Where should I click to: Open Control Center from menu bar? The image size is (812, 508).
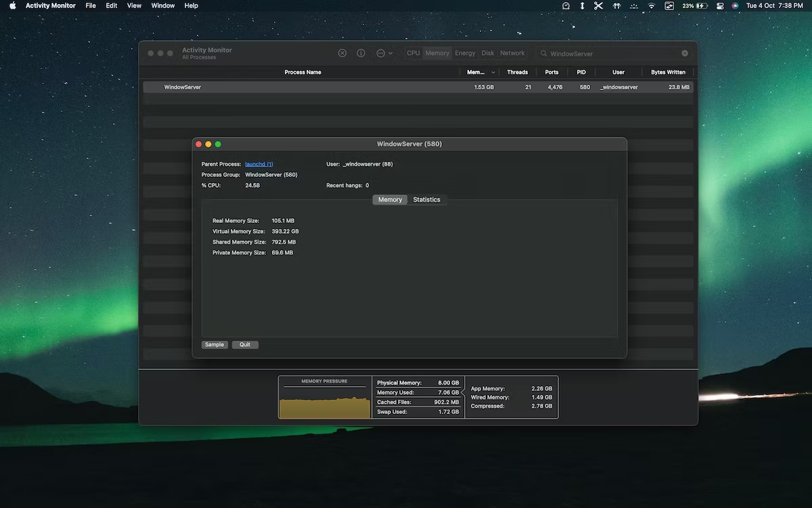pyautogui.click(x=720, y=5)
